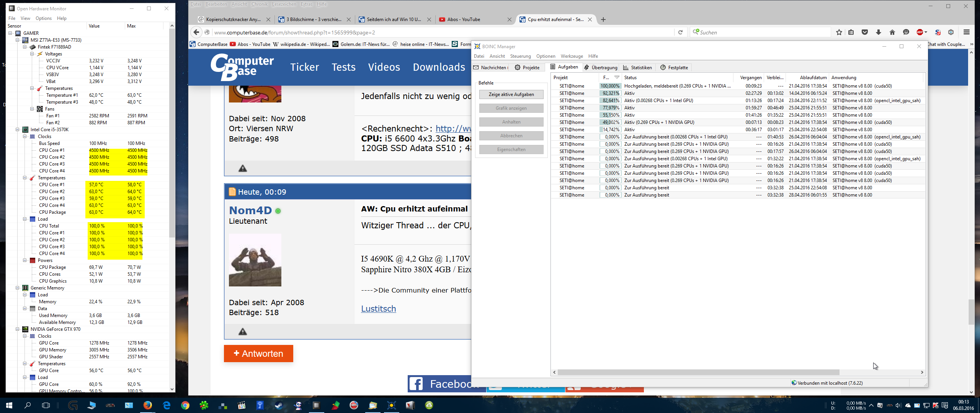Click the Steam icon in the taskbar

click(279, 405)
